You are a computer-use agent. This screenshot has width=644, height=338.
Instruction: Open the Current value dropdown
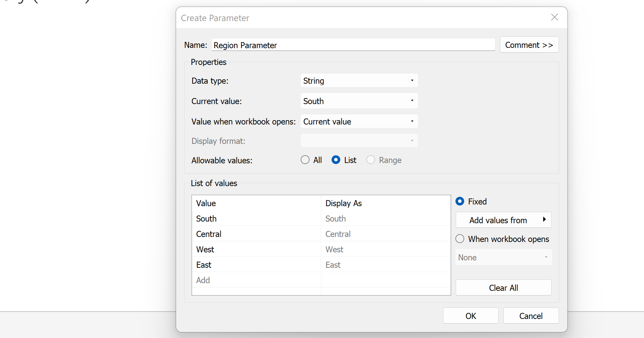[x=359, y=101]
